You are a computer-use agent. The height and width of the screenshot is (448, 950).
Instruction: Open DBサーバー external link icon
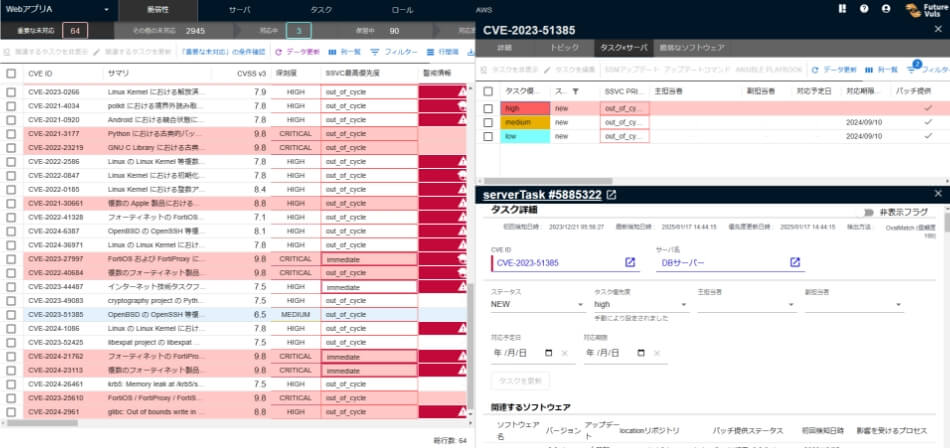click(x=795, y=262)
